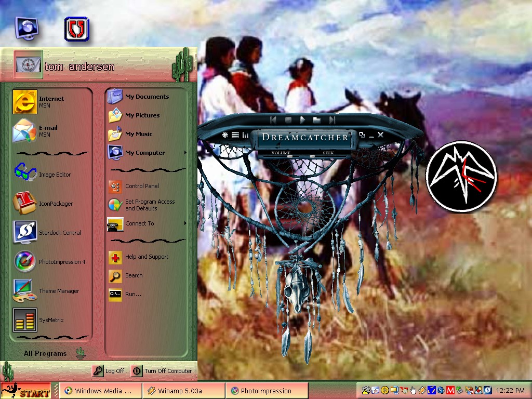The width and height of the screenshot is (532, 399).
Task: Open the Winamp options asterisk icon
Action: tap(225, 135)
